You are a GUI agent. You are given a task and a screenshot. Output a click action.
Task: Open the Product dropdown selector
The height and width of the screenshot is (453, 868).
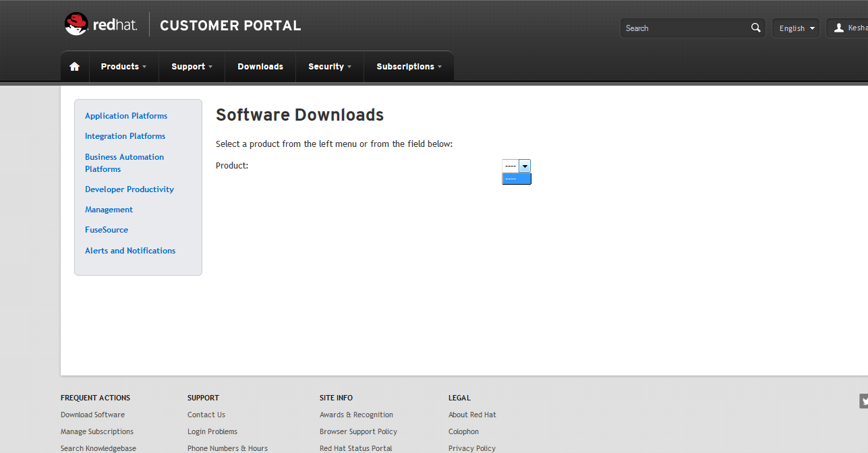(x=517, y=166)
